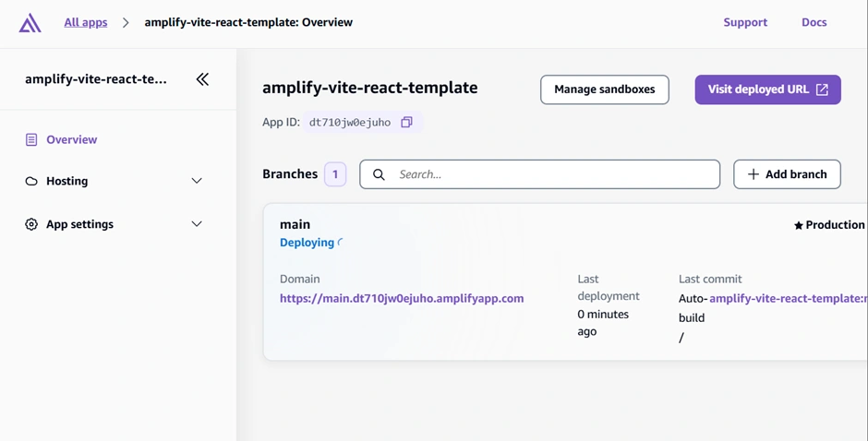The height and width of the screenshot is (441, 868).
Task: Click the AWS Amplify logo icon
Action: coord(30,23)
